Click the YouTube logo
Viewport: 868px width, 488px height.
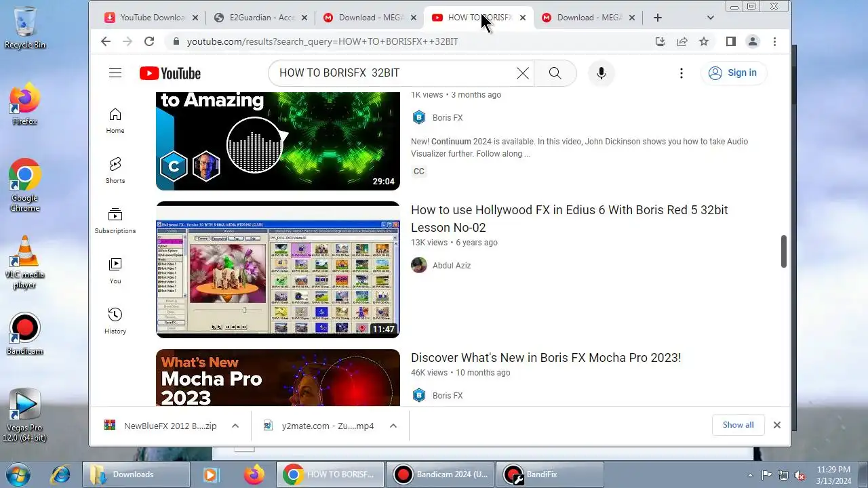170,73
